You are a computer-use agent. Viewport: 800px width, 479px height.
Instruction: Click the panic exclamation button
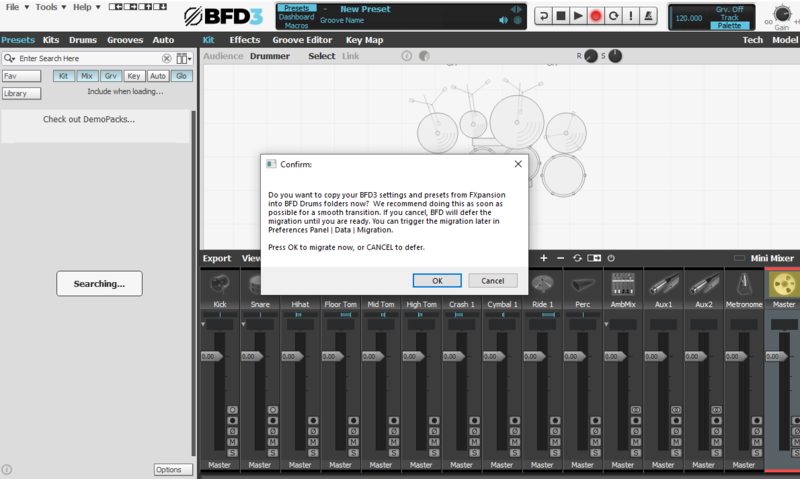631,16
